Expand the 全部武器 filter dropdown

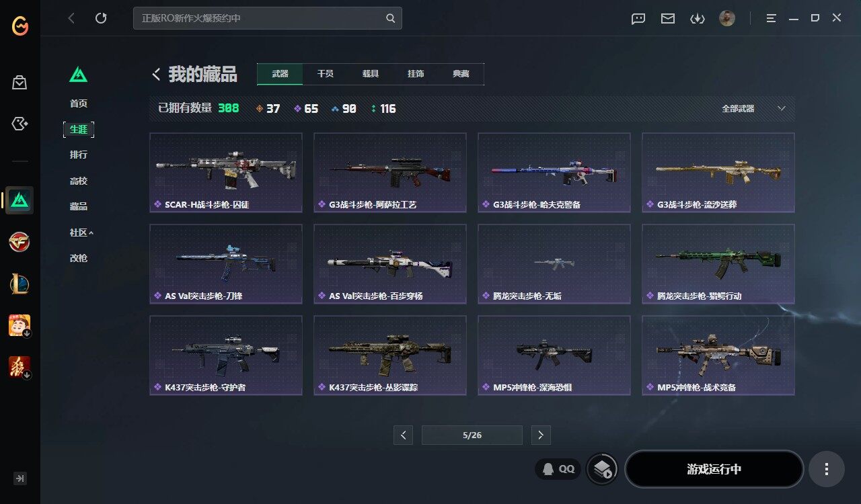(x=753, y=108)
